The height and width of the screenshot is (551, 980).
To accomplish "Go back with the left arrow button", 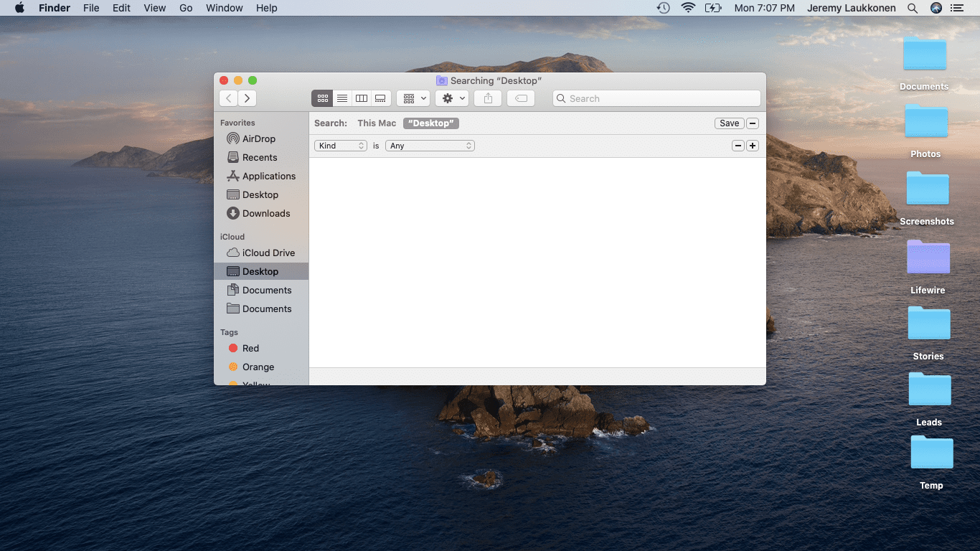I will pyautogui.click(x=229, y=98).
